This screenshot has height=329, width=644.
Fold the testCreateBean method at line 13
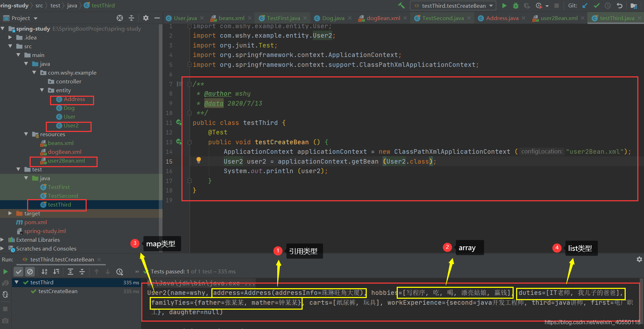190,142
